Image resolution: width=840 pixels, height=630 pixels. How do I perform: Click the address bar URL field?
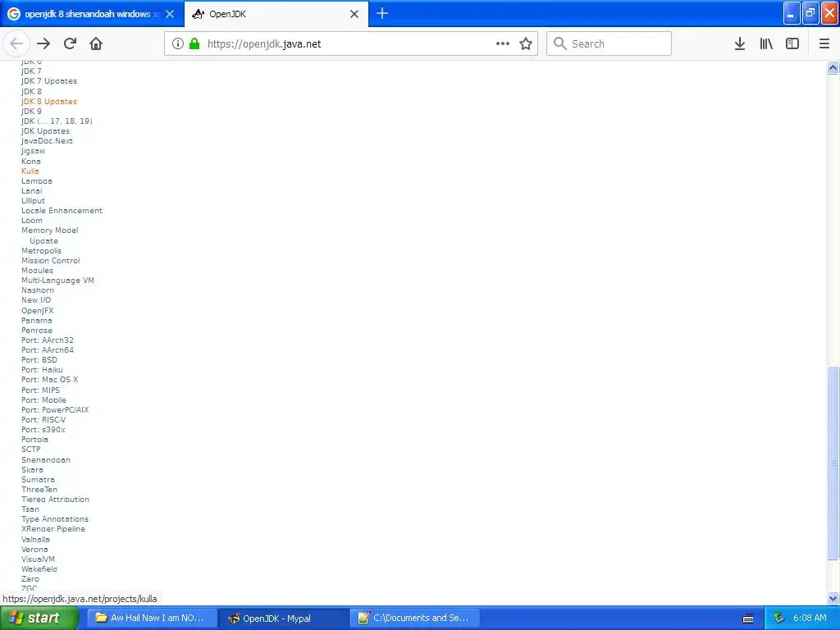click(x=351, y=43)
